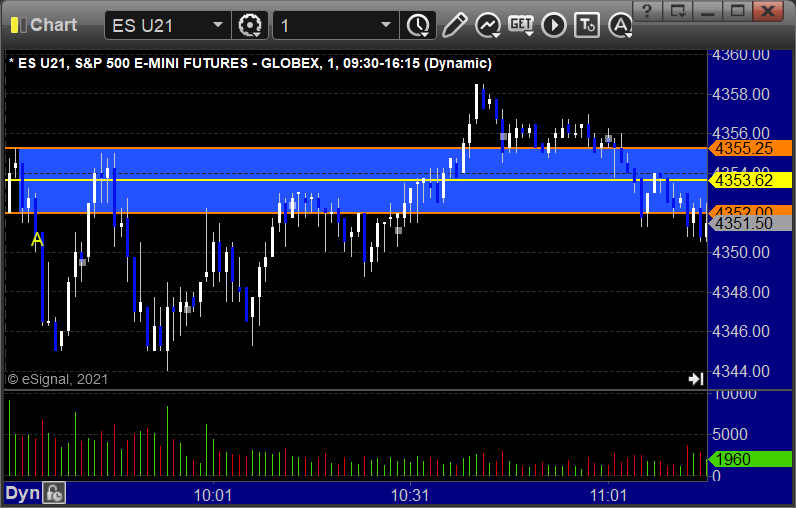Click the orange 4352.00 price label
This screenshot has width=796, height=508.
click(x=750, y=210)
